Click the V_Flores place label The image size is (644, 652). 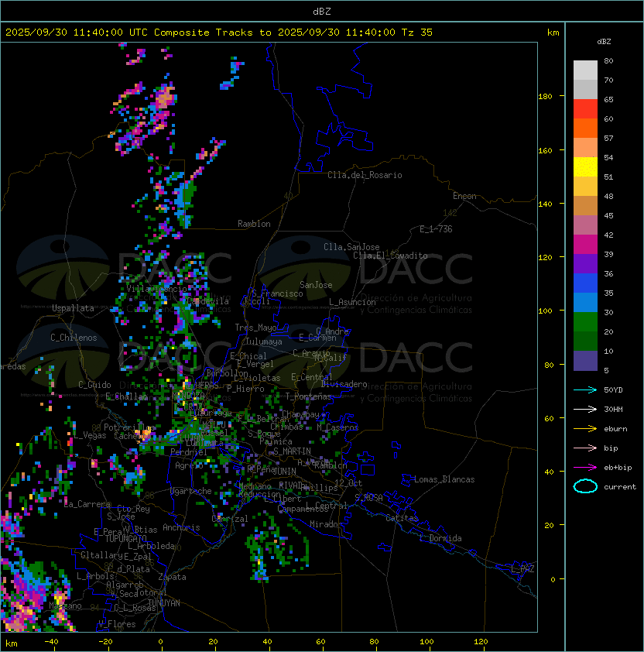click(117, 624)
